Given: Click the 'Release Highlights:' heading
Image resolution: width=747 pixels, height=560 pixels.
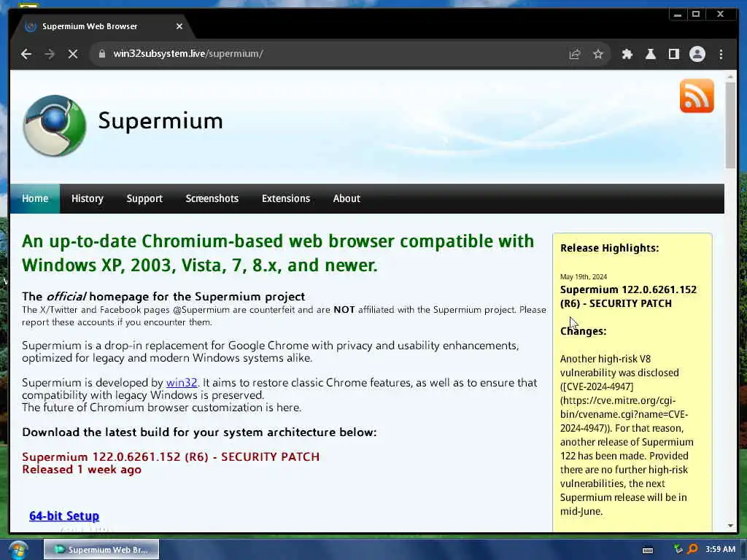Looking at the screenshot, I should (x=609, y=248).
